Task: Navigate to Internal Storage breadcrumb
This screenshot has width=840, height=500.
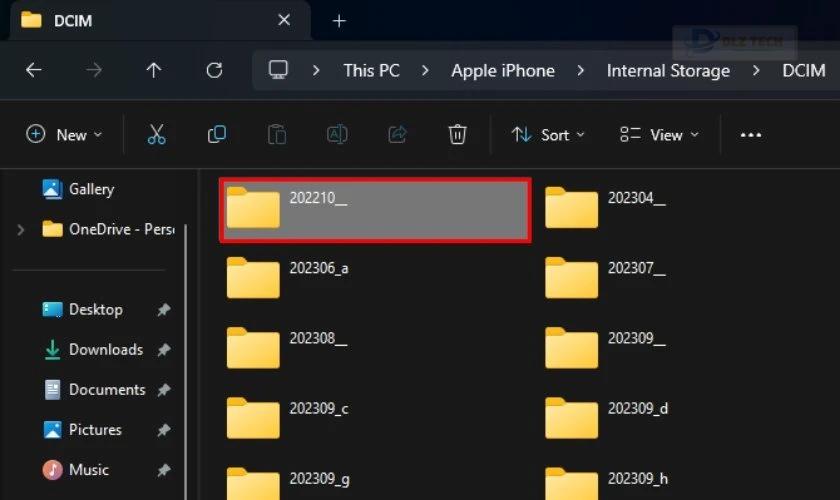Action: [668, 71]
